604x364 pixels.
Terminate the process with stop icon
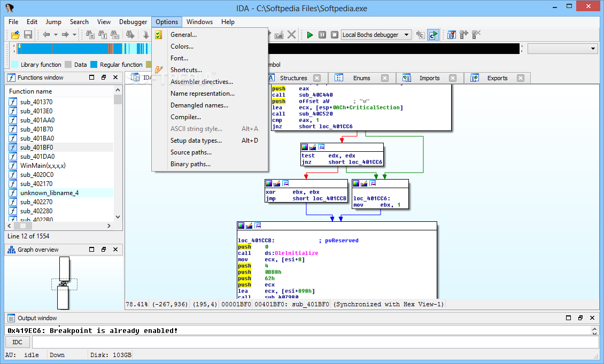coord(335,35)
